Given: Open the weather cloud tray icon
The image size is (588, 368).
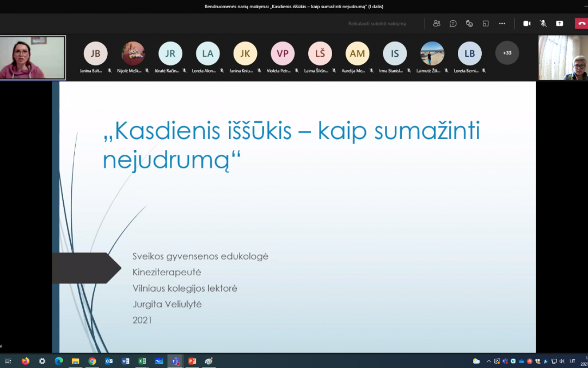Looking at the screenshot, I should [476, 361].
